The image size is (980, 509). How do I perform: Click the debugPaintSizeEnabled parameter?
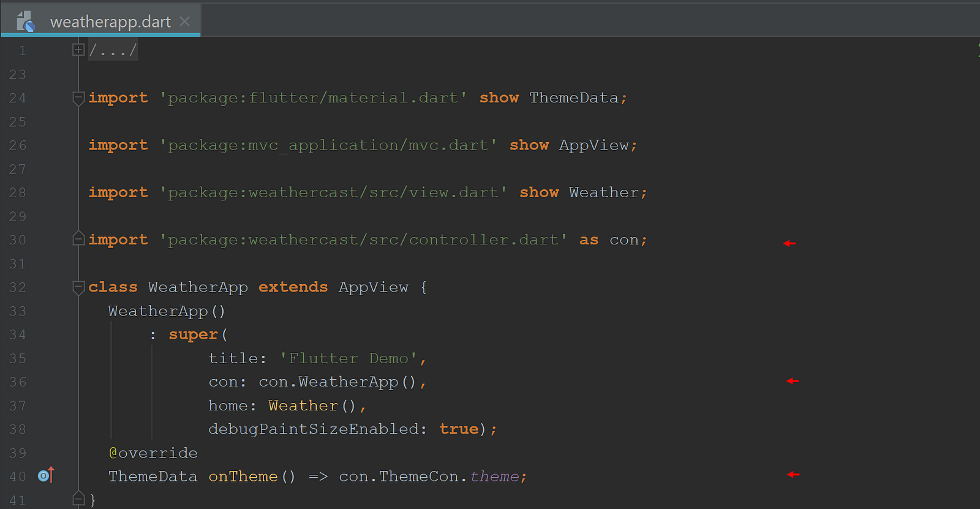313,429
